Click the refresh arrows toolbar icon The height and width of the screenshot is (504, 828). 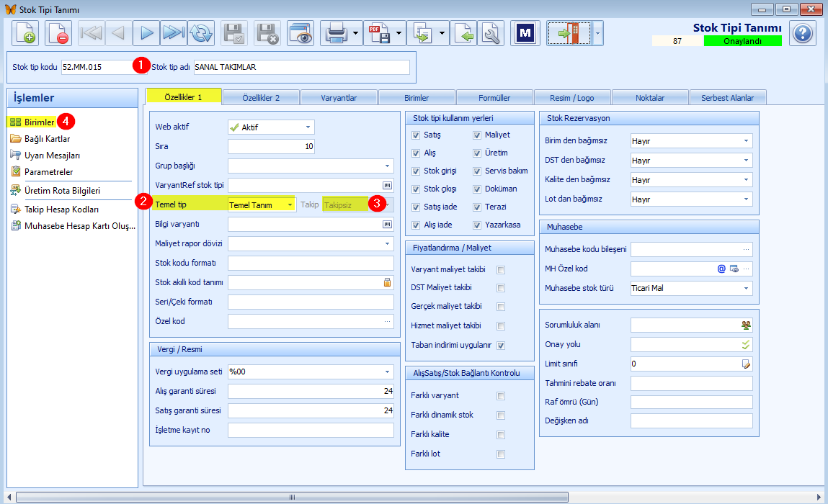(201, 33)
